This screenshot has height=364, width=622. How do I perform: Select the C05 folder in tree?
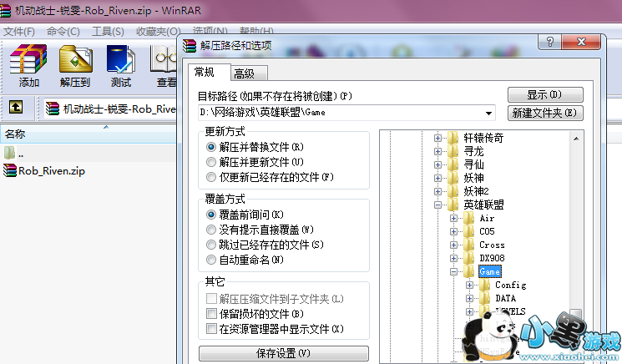tap(487, 231)
